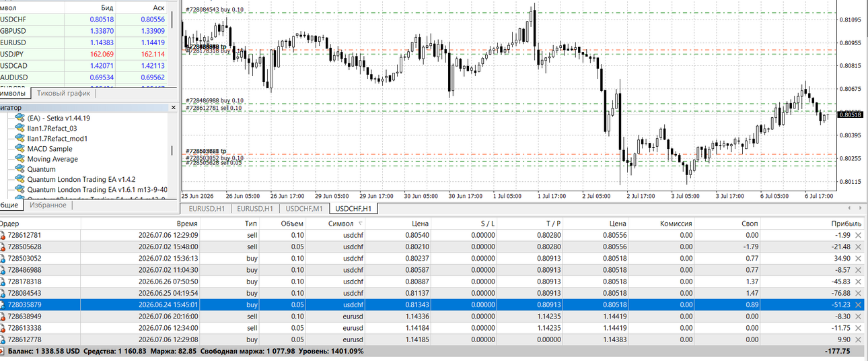Image resolution: width=868 pixels, height=361 pixels.
Task: Close the eurusd order with 9.90 profit
Action: pos(858,339)
